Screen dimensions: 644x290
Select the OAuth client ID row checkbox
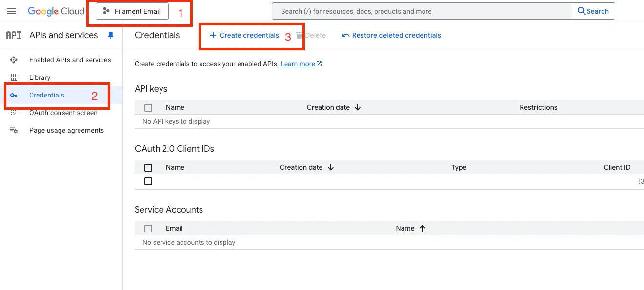click(x=148, y=181)
